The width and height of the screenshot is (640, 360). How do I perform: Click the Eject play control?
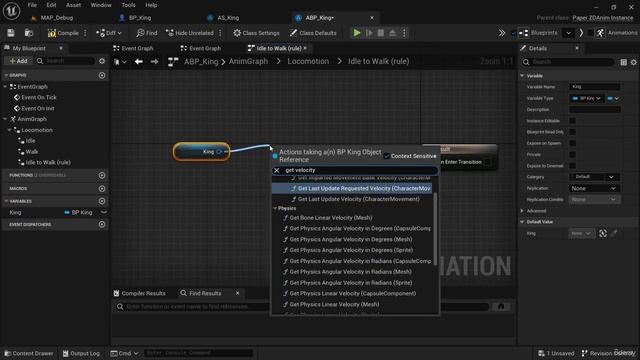pos(392,33)
